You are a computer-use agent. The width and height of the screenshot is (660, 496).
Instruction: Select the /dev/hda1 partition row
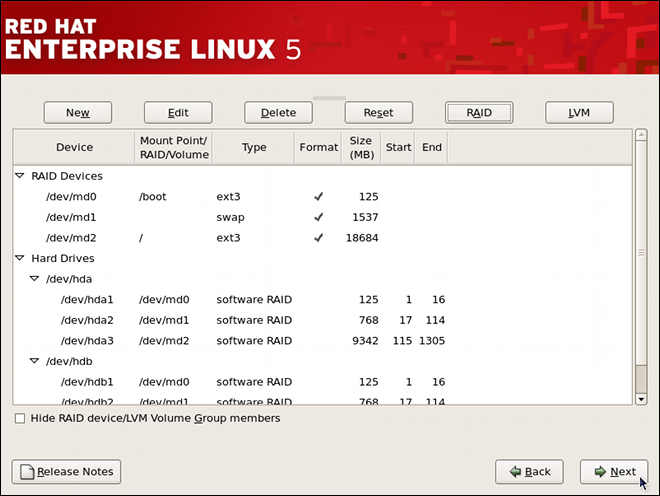coord(323,299)
